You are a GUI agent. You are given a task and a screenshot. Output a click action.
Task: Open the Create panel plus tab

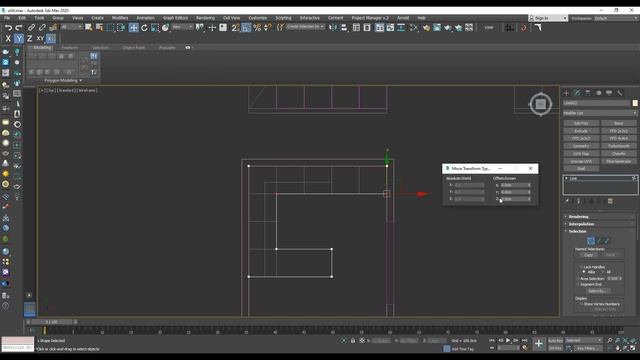pyautogui.click(x=566, y=93)
